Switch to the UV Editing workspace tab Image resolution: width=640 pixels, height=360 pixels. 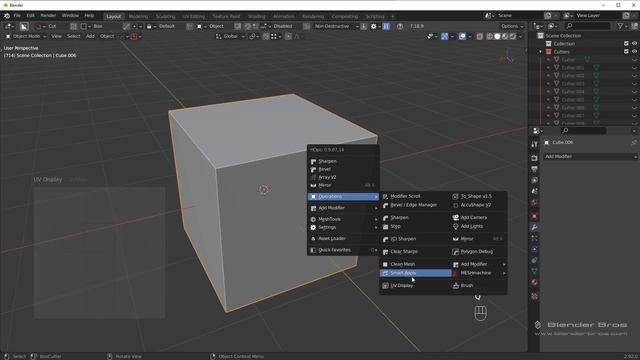[193, 16]
